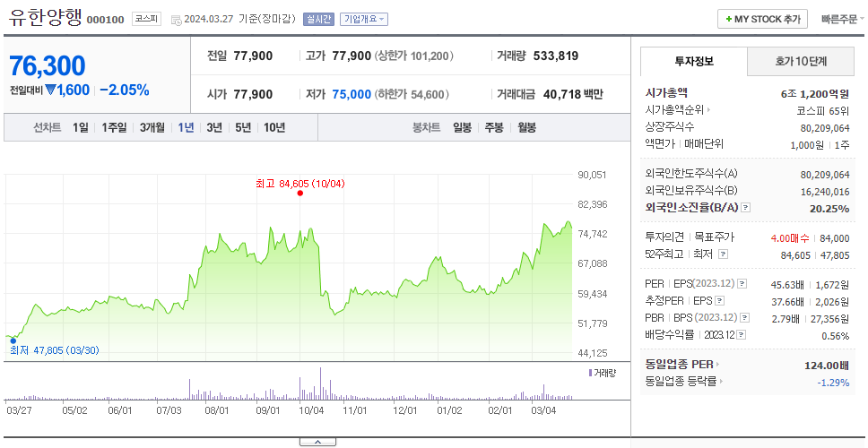Select the 5년 line chart period
Screen dimensions: 868x448
243,128
